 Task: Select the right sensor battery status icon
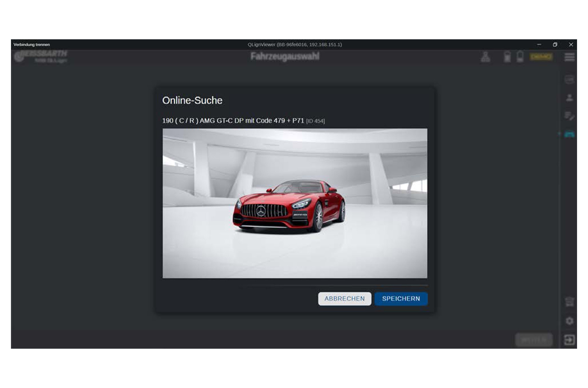click(x=520, y=57)
